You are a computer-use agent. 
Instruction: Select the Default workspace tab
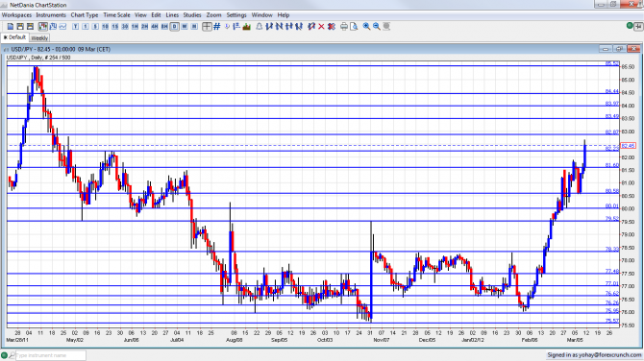pyautogui.click(x=14, y=37)
